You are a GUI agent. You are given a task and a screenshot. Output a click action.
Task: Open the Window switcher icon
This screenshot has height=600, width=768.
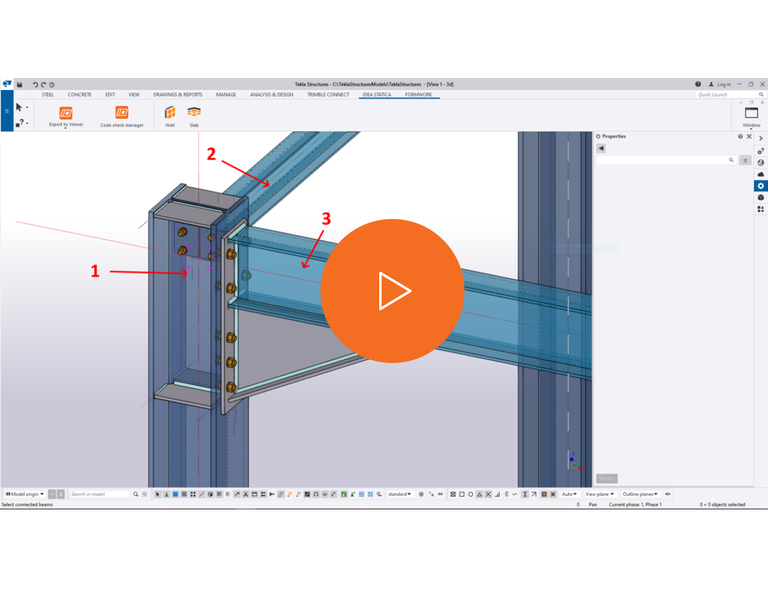(750, 113)
